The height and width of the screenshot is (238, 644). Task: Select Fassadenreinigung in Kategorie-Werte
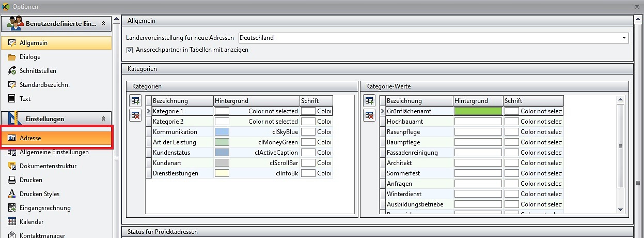(412, 153)
